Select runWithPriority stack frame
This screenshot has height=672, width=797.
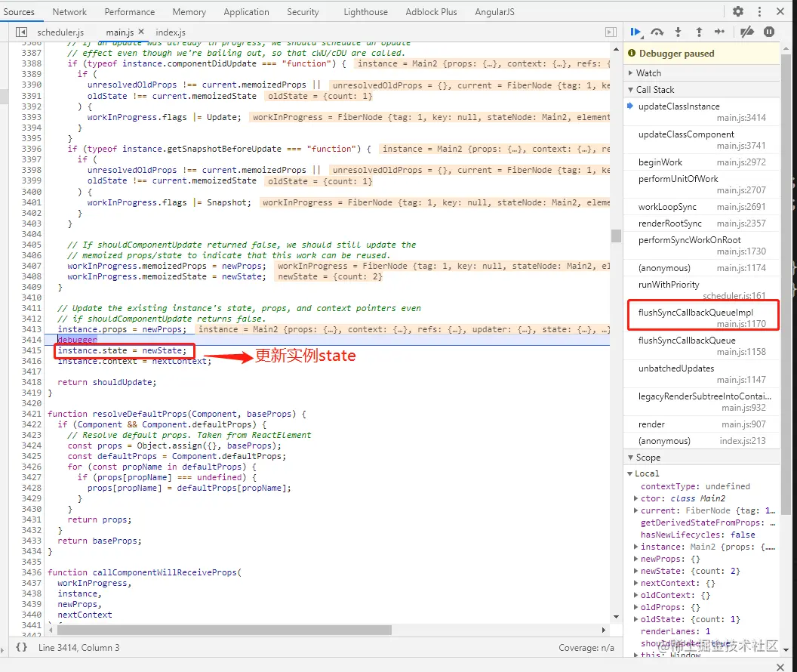coord(701,290)
